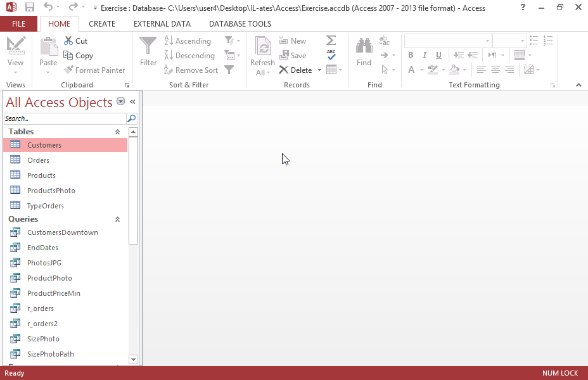Click the Undo arrow icon

click(48, 7)
